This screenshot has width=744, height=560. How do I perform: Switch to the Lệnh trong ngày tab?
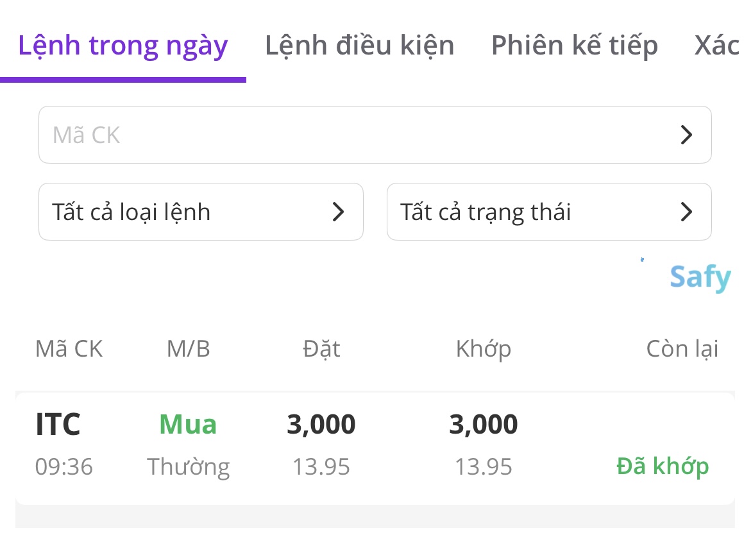point(123,46)
